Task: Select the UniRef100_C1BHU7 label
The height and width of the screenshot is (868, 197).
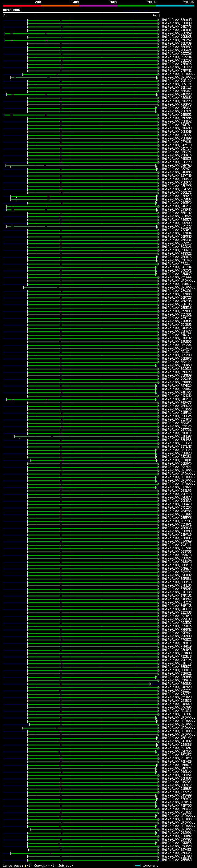Action: tap(177, 789)
